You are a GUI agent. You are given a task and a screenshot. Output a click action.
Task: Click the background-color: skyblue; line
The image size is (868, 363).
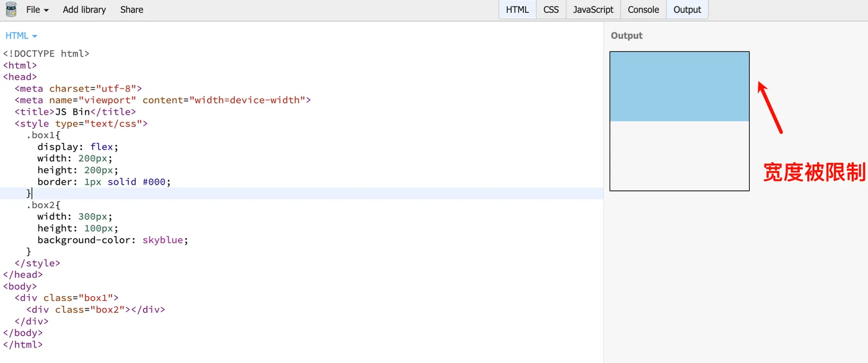tap(113, 240)
